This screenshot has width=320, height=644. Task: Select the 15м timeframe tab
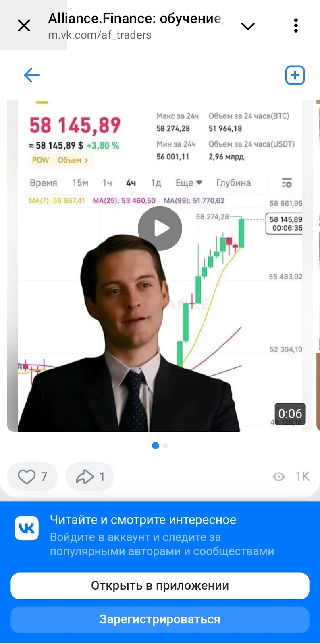click(80, 183)
